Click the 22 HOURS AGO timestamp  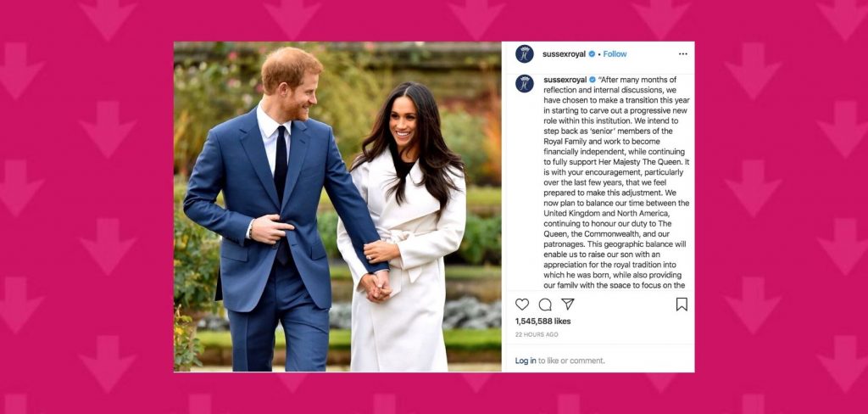pyautogui.click(x=537, y=335)
